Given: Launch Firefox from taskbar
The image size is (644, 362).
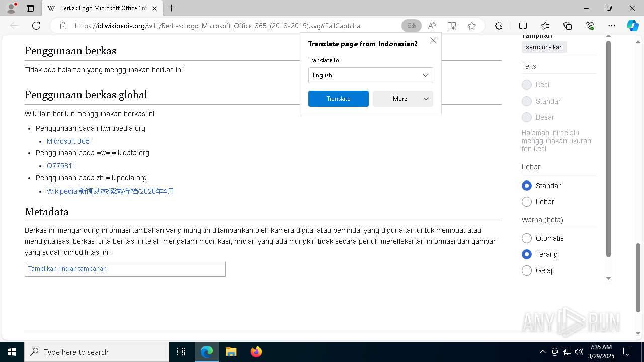Looking at the screenshot, I should point(256,352).
